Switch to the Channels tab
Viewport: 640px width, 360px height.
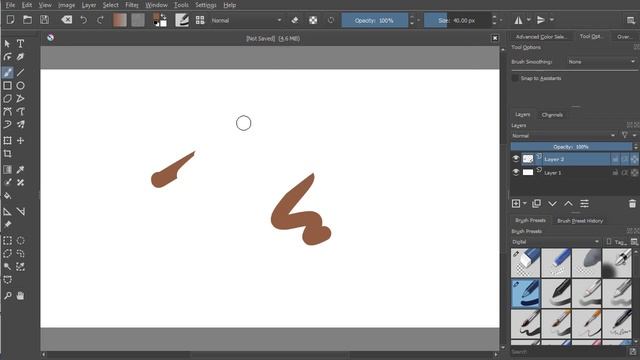pyautogui.click(x=552, y=115)
